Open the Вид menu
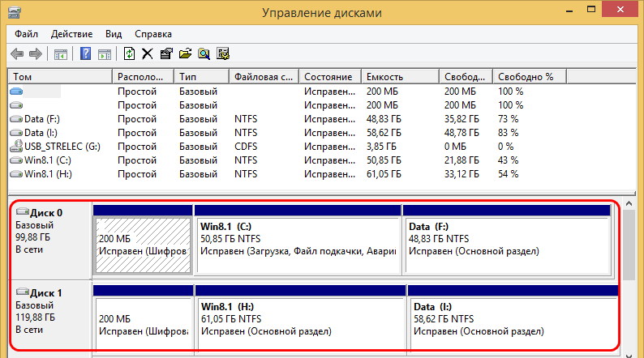 (114, 34)
